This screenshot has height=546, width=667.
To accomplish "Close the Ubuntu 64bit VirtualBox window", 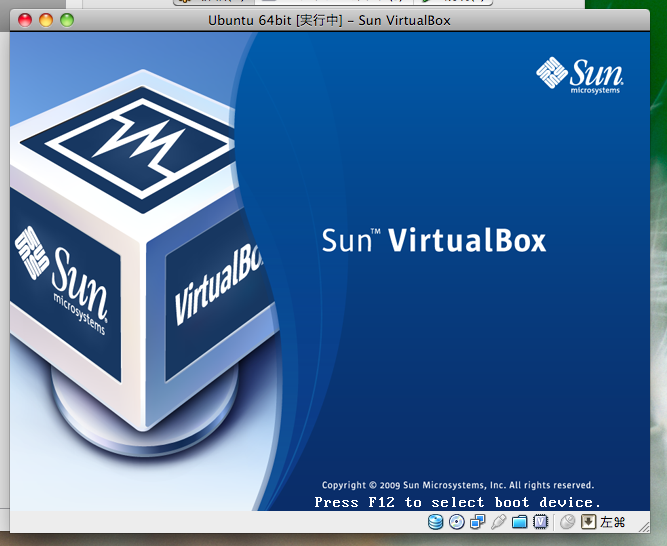I will pos(25,20).
